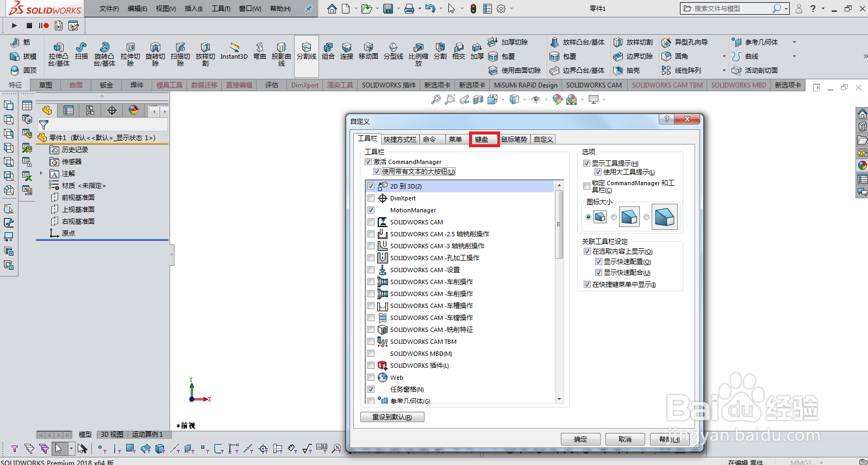
Task: Click the 组合 combine tool
Action: 328,51
